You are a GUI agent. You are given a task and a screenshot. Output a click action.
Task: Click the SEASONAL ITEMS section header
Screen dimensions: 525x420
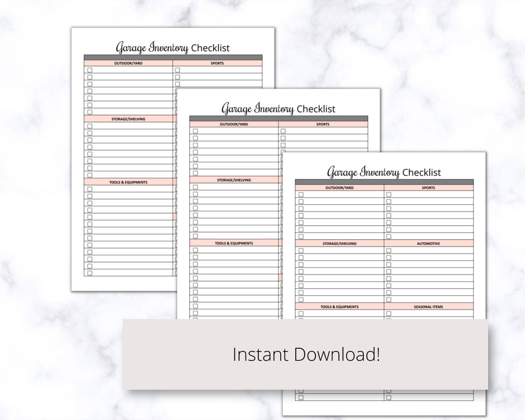[x=428, y=306]
